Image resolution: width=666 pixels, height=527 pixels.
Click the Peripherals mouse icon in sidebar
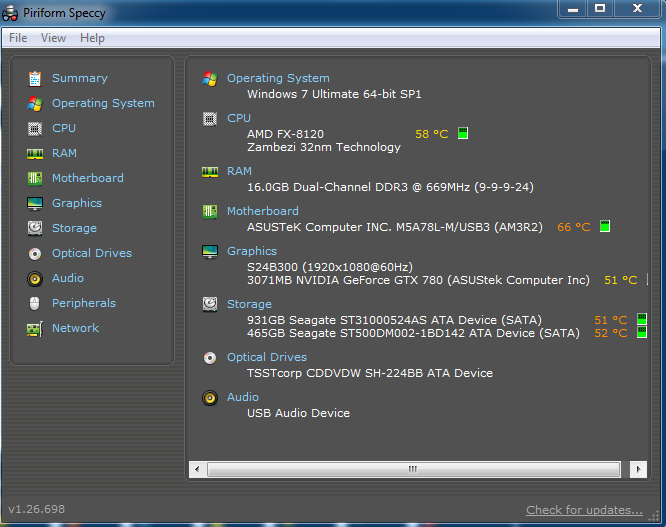pos(35,304)
